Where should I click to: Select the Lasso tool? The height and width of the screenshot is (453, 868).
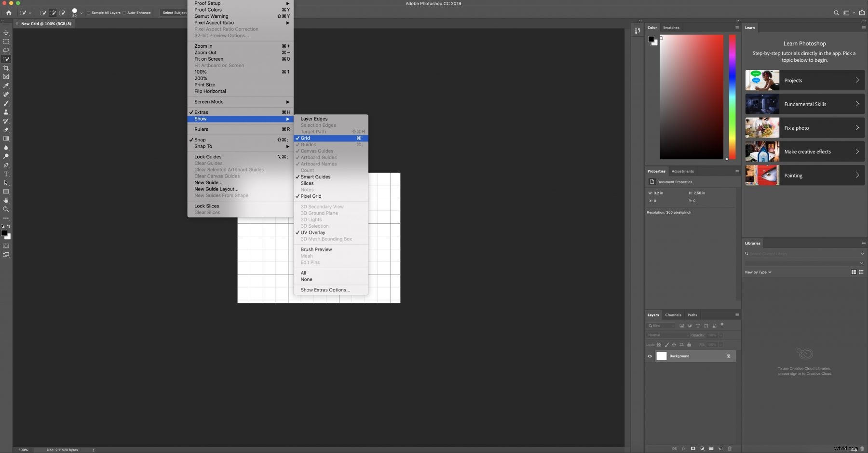(6, 51)
